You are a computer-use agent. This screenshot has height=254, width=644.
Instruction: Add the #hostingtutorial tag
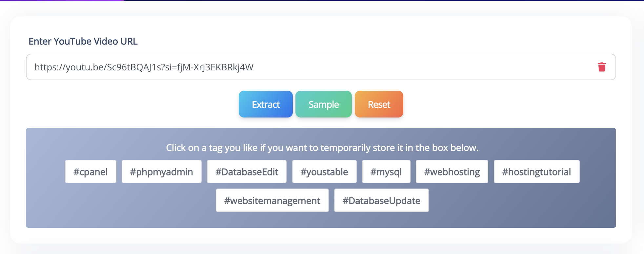[x=536, y=172]
